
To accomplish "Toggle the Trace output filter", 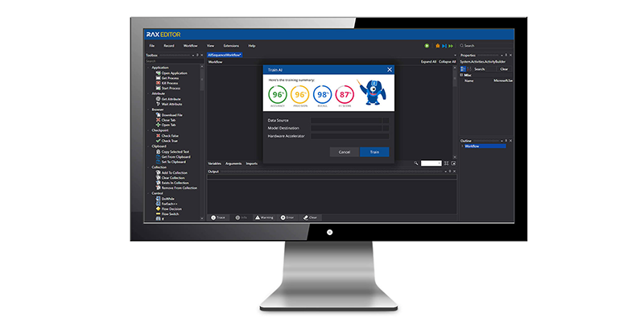I will click(x=218, y=217).
